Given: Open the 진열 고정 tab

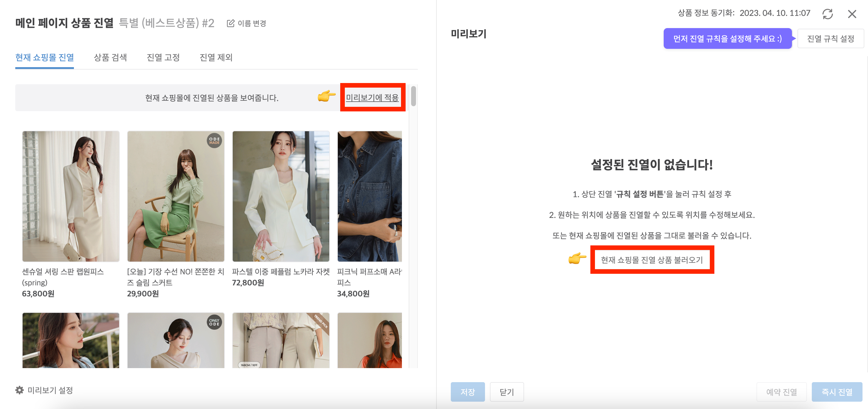Looking at the screenshot, I should click(x=163, y=57).
